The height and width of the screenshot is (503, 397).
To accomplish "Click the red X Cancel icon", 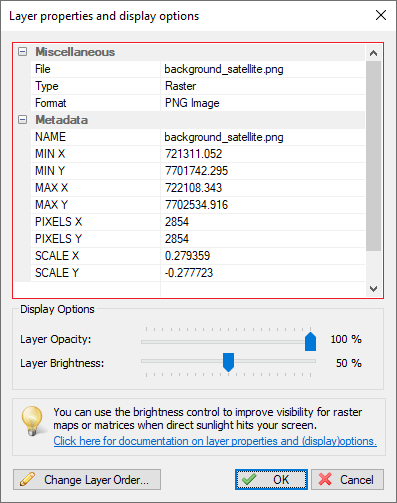I will click(325, 479).
